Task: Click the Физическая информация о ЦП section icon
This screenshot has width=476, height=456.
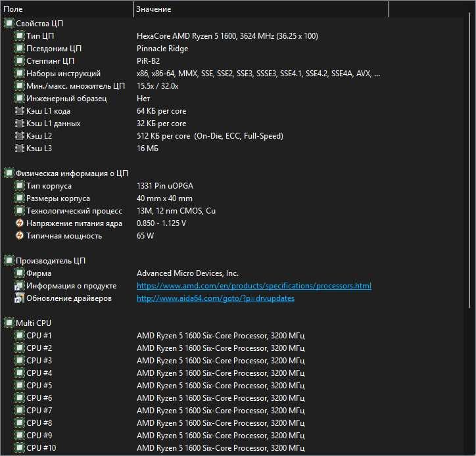Action: tap(9, 173)
